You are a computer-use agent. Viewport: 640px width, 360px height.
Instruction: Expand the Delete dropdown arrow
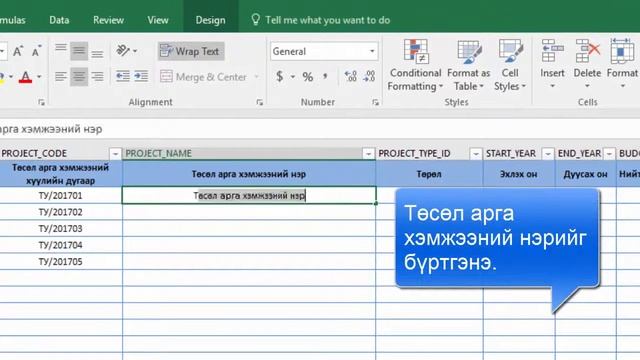[x=587, y=86]
